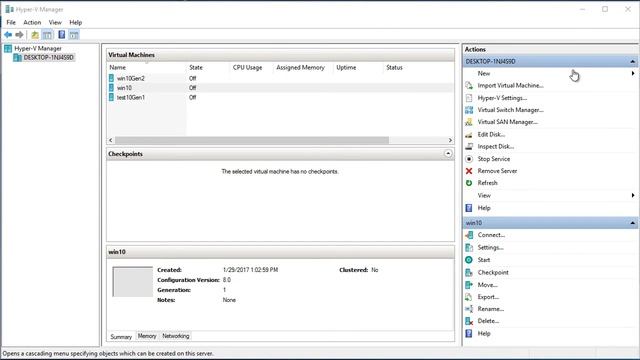Toggle the Show/Hide console tree icon
Viewport: 640px width, 360px height.
point(48,35)
